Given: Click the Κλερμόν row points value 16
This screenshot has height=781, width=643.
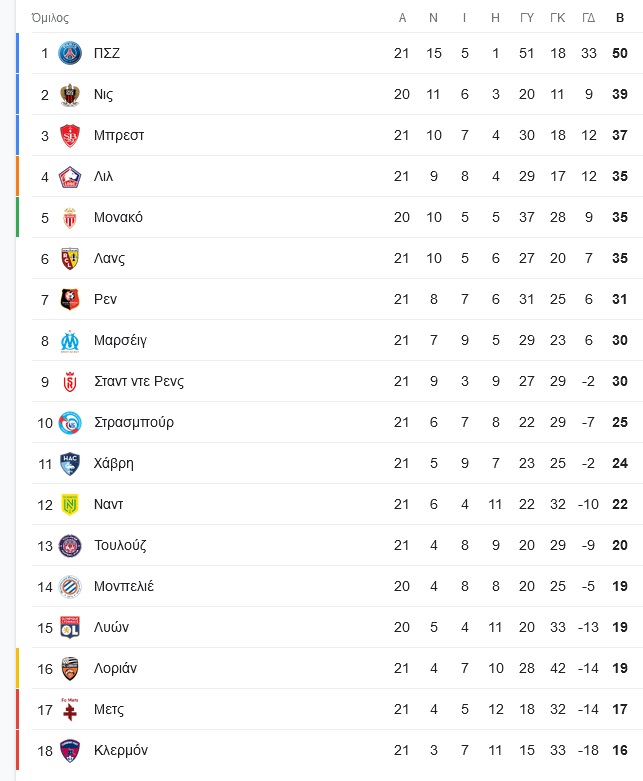Looking at the screenshot, I should [620, 750].
